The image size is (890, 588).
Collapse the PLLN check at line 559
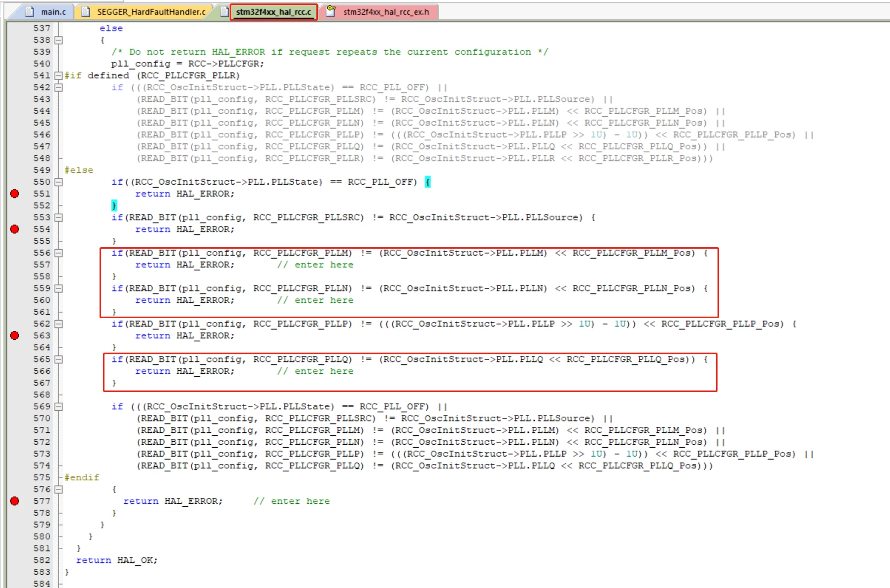pos(59,288)
